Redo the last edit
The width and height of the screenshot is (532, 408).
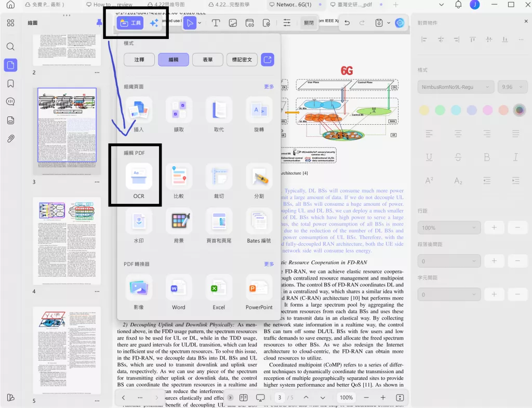pyautogui.click(x=362, y=23)
